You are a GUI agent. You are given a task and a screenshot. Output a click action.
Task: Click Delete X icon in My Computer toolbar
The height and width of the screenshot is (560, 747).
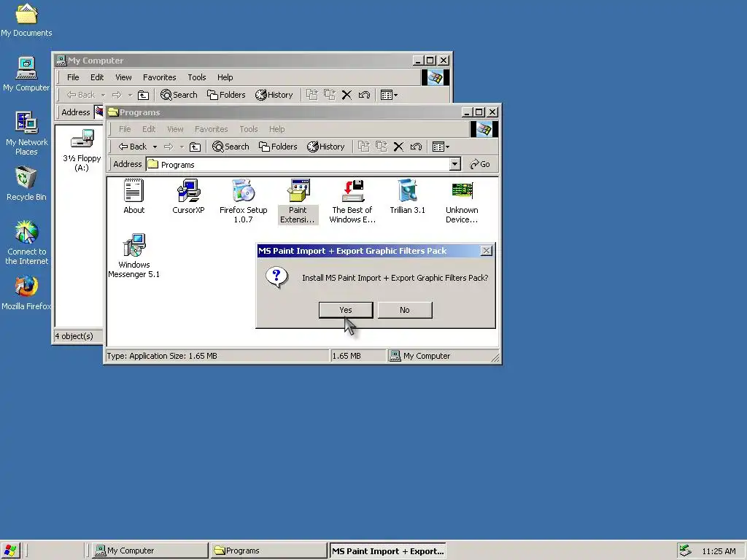347,95
